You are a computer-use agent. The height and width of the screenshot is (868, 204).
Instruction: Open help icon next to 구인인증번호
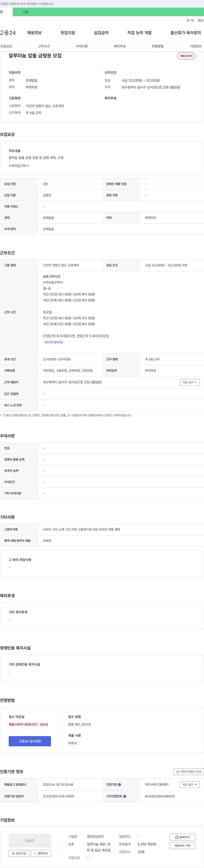(125, 796)
